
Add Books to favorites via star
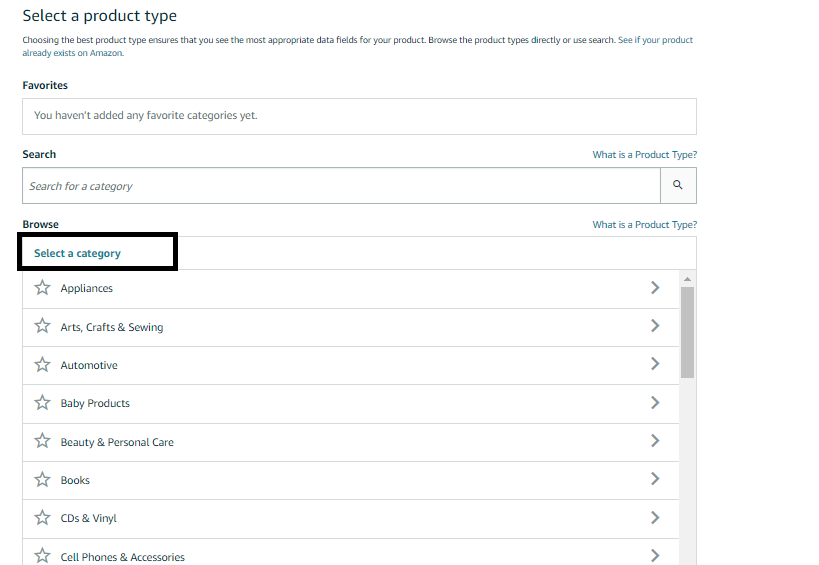click(42, 479)
